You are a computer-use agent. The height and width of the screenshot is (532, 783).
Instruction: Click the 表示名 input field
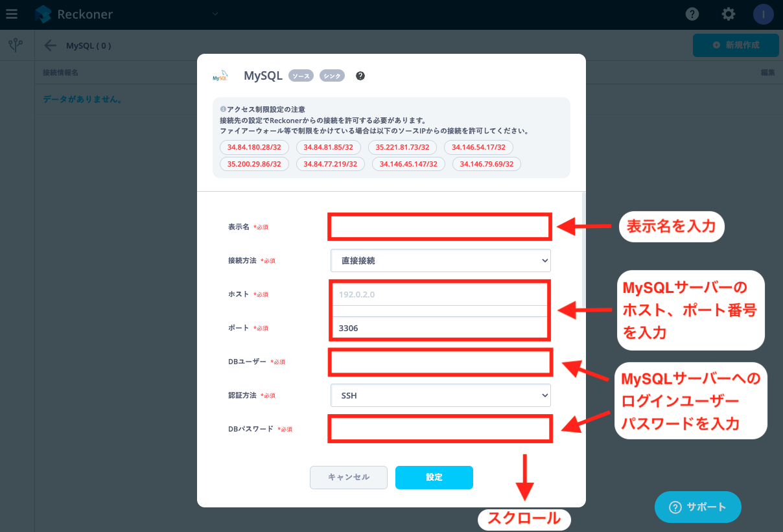click(440, 227)
